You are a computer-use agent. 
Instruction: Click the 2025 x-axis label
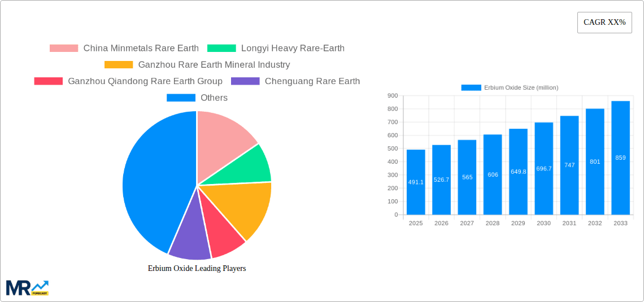point(416,223)
